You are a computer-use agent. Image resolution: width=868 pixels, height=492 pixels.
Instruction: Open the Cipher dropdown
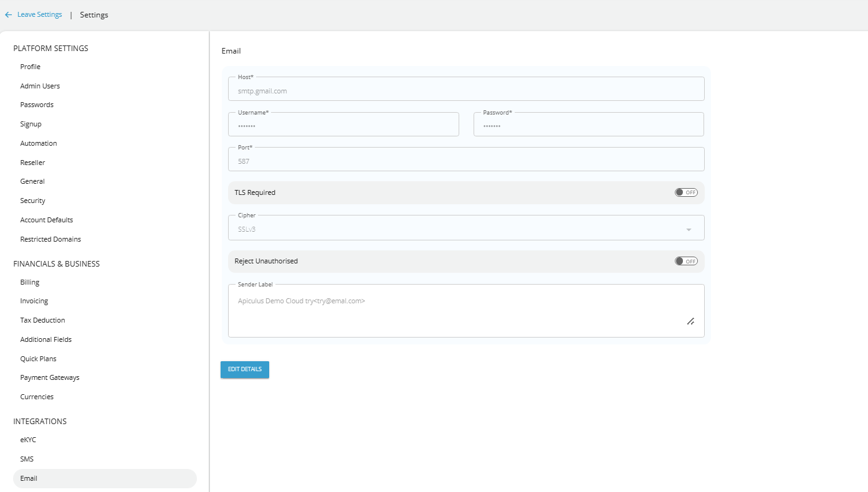coord(689,229)
